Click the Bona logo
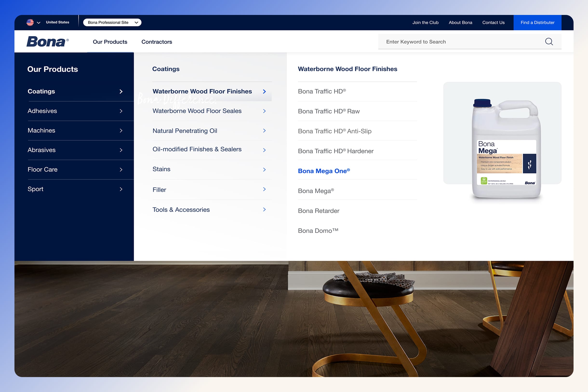This screenshot has width=588, height=392. pyautogui.click(x=47, y=41)
